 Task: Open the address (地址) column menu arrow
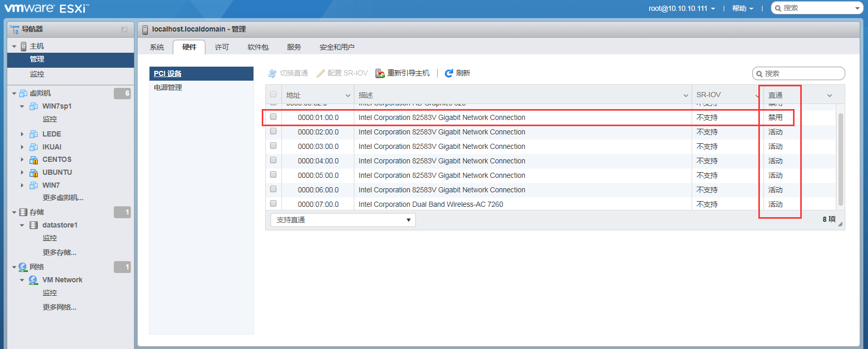pos(348,96)
